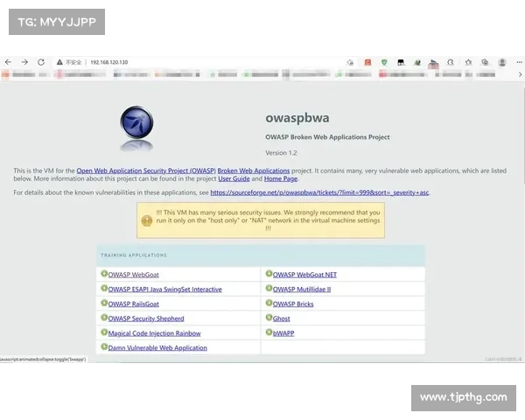Open the red C browser extension
The image size is (525, 420).
point(367,62)
